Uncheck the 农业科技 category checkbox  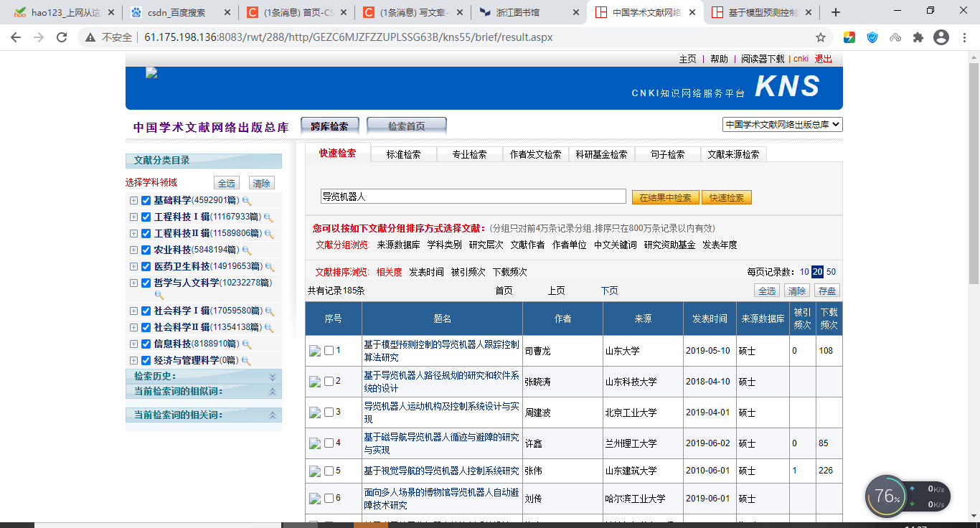point(146,250)
